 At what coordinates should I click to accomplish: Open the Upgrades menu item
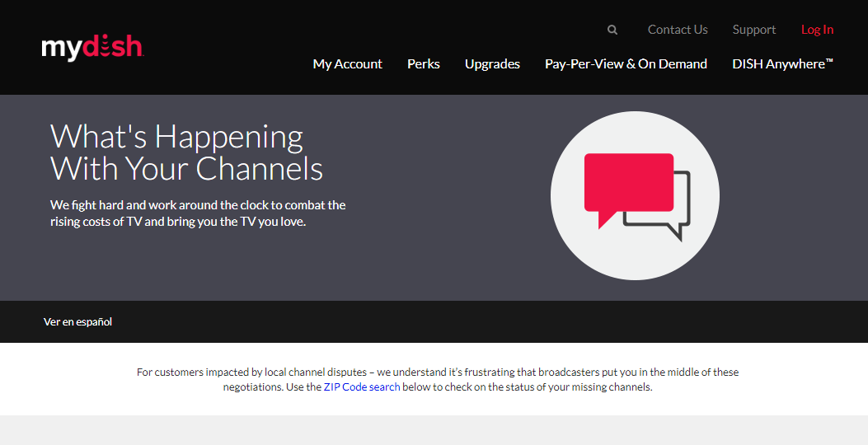(492, 63)
